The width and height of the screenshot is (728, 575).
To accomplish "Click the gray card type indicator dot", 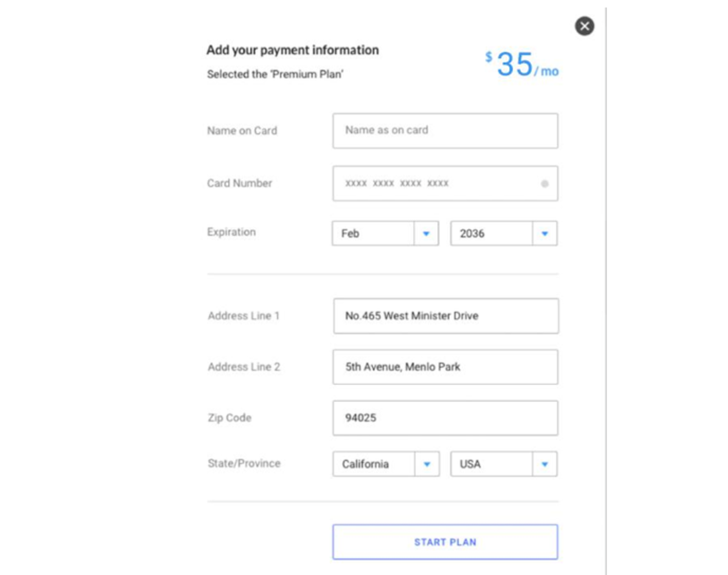I will tap(544, 184).
